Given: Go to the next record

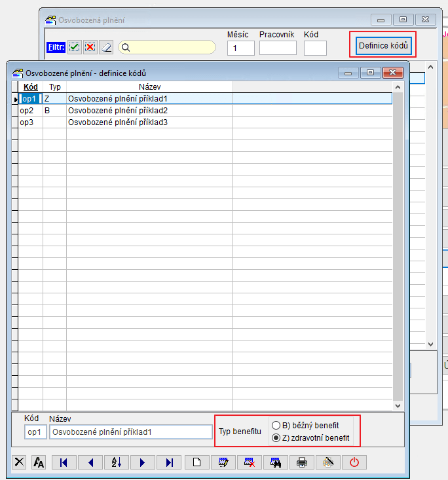Looking at the screenshot, I should [142, 462].
